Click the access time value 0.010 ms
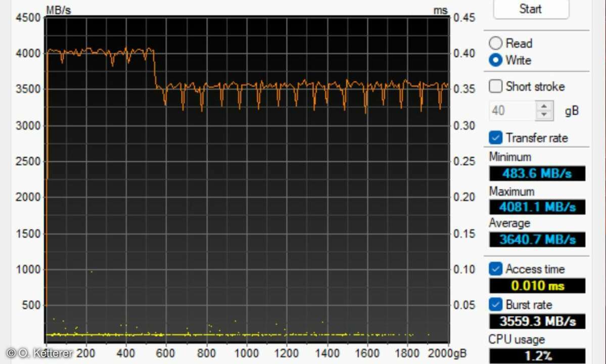606x364 pixels. [x=537, y=286]
